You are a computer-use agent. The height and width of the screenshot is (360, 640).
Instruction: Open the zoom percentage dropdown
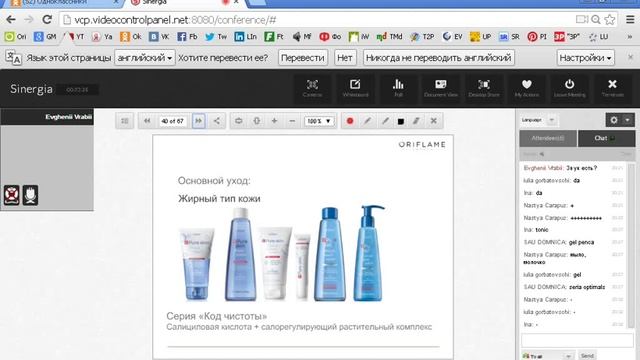pyautogui.click(x=319, y=121)
